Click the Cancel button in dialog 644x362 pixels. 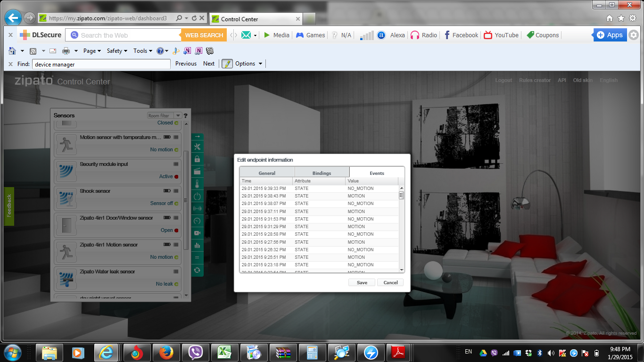point(390,282)
